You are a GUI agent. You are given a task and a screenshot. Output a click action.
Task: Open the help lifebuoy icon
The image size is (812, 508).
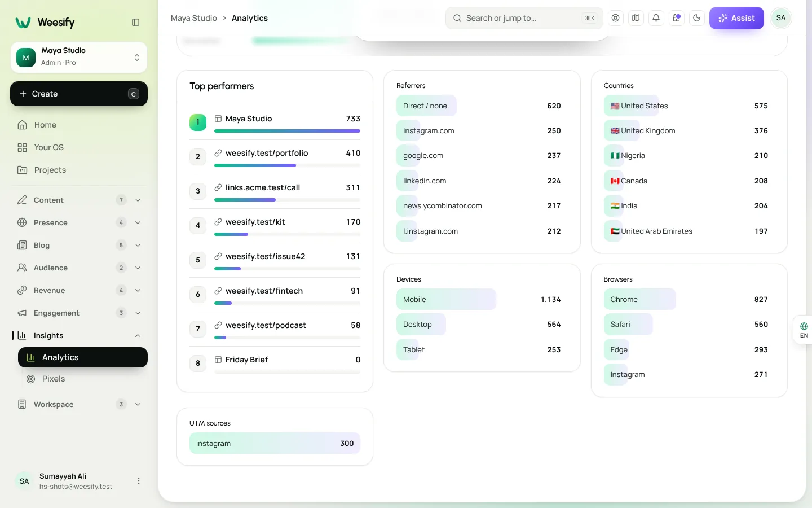click(615, 18)
